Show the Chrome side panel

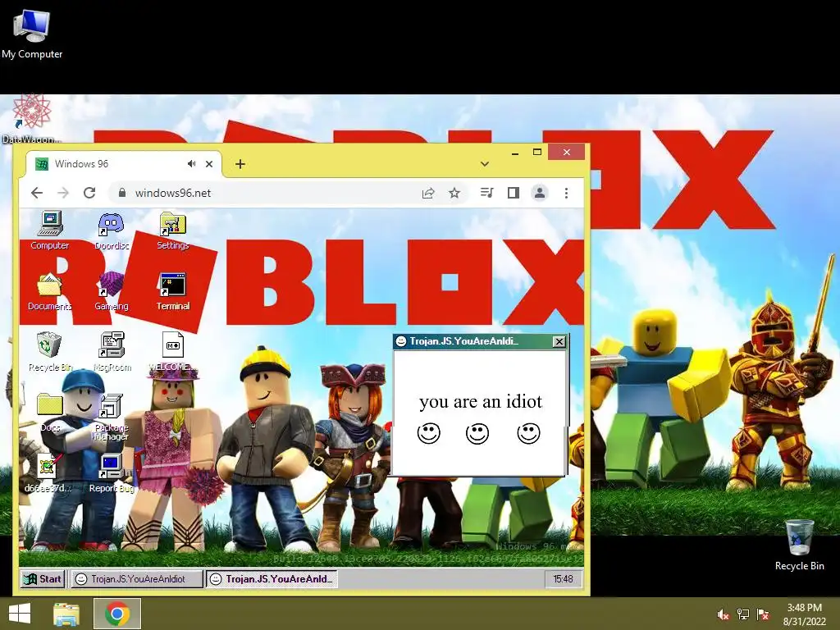coord(514,192)
